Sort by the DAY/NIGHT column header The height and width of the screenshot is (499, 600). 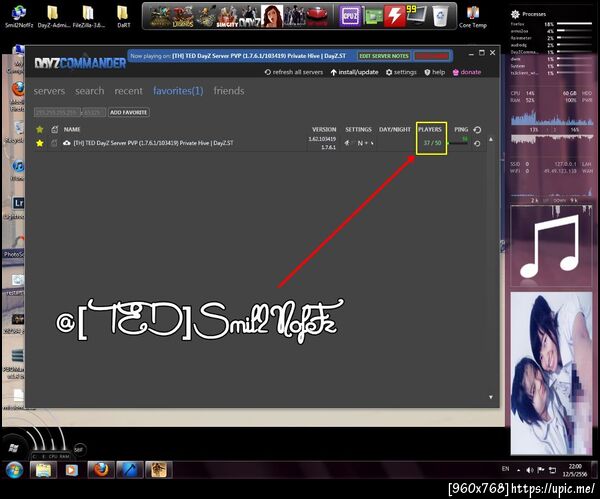click(395, 129)
